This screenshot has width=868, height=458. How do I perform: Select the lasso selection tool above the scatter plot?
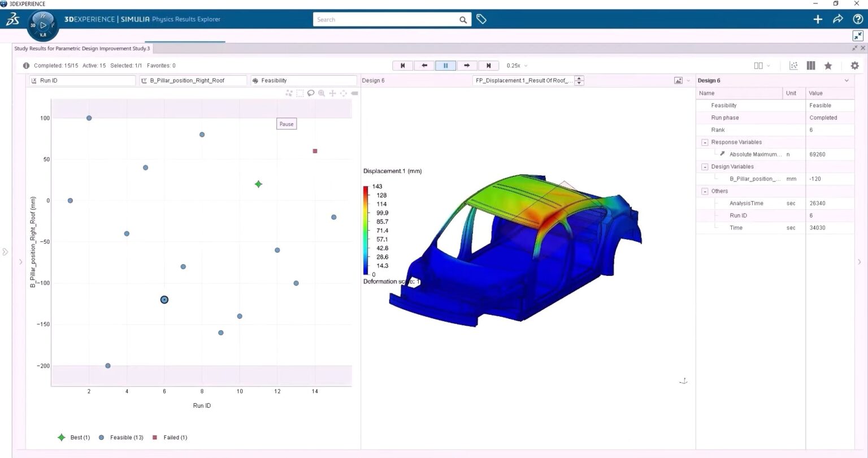click(x=311, y=93)
